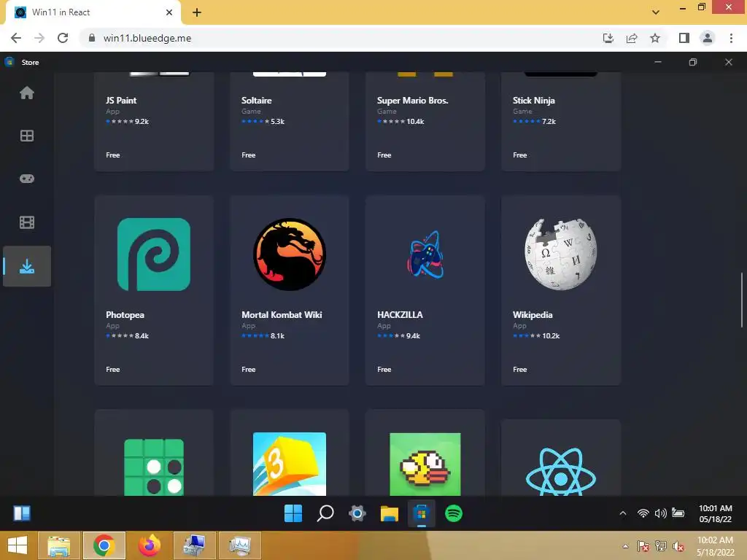This screenshot has height=560, width=747.
Task: Open the green Othello board game icon
Action: click(154, 467)
